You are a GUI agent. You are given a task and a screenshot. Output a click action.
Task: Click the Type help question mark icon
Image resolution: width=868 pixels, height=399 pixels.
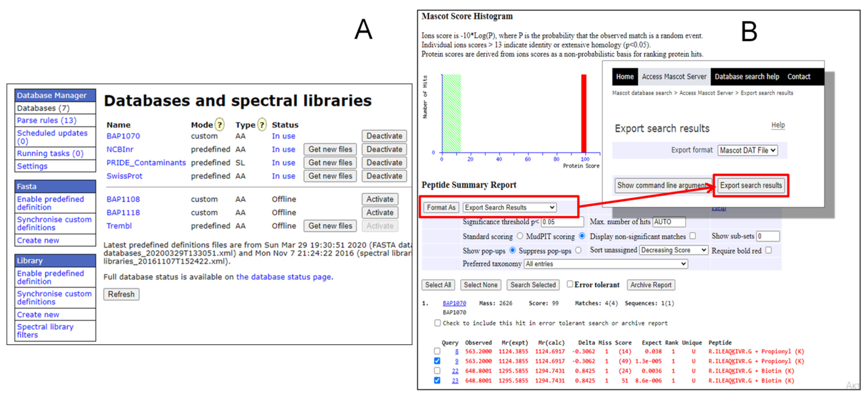pyautogui.click(x=262, y=125)
